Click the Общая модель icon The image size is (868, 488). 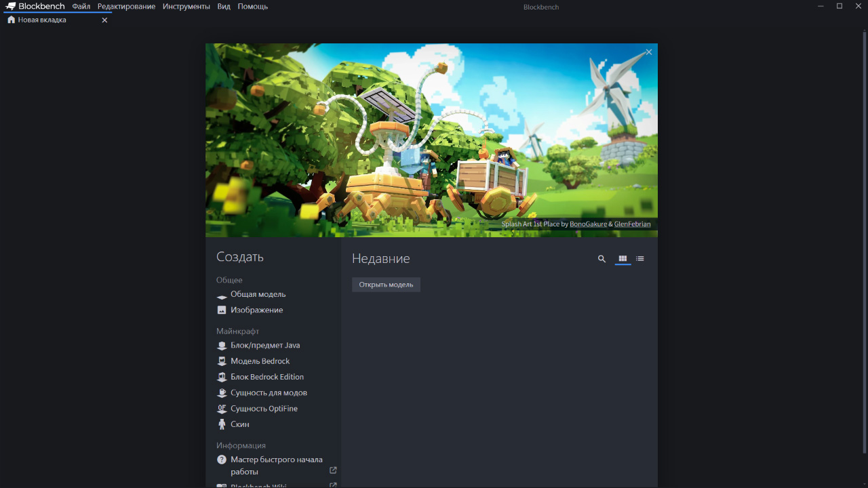pos(222,296)
